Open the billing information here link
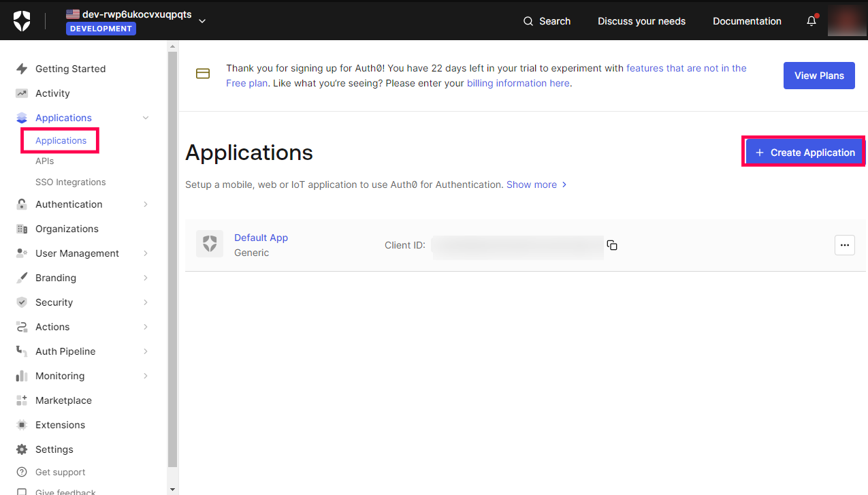 (517, 83)
